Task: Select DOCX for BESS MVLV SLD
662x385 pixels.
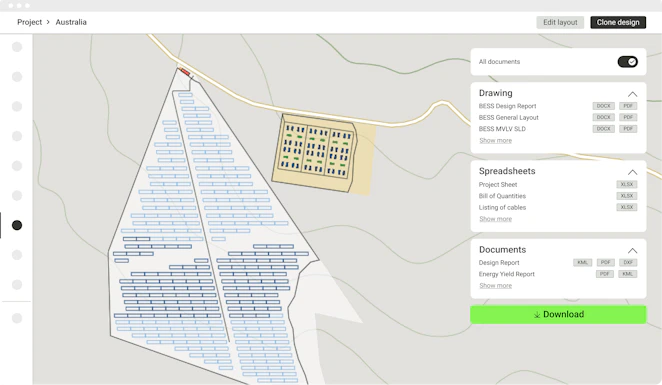Action: point(603,129)
